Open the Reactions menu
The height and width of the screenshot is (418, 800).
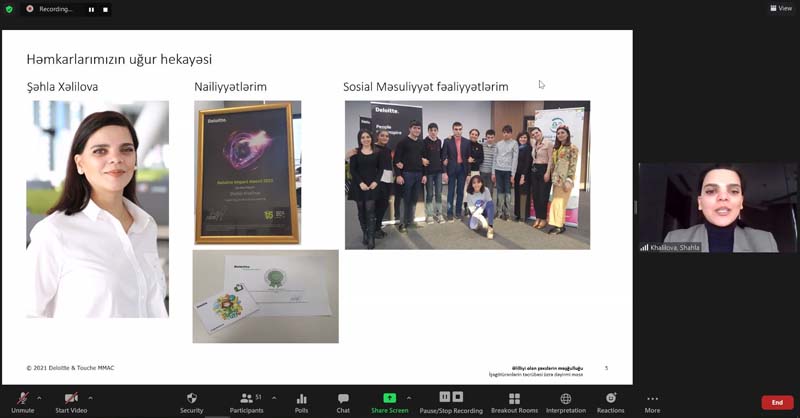(610, 398)
